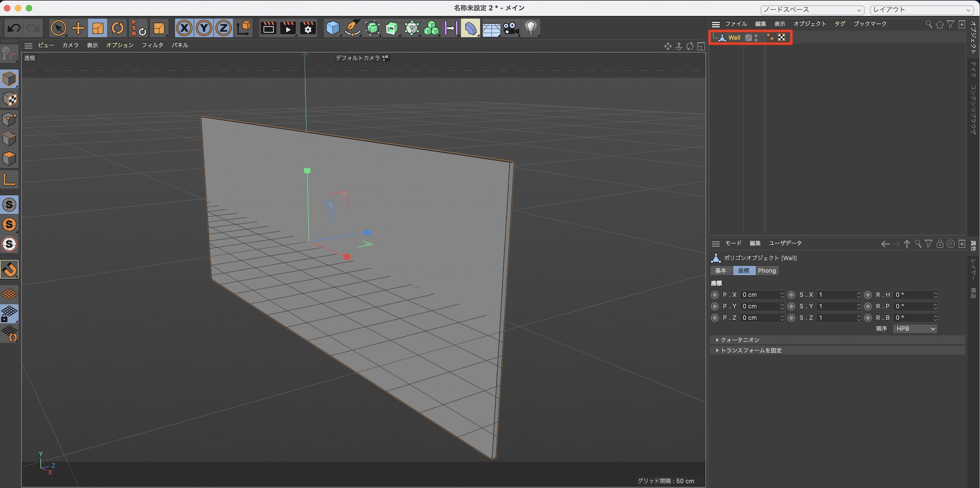The image size is (980, 488).
Task: Toggle the X axis lock
Action: (x=184, y=28)
